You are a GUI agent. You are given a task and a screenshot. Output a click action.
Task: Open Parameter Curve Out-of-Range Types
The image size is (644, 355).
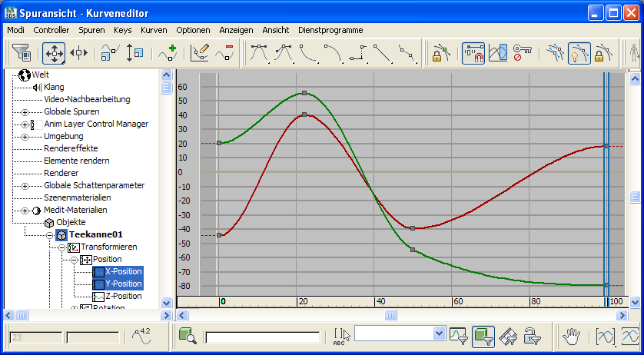click(x=498, y=53)
